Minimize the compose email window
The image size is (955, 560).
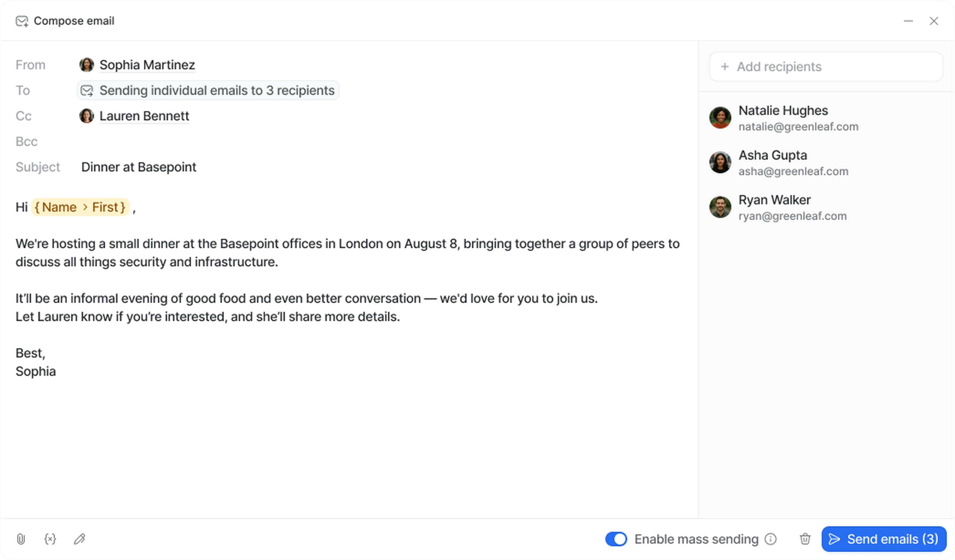pyautogui.click(x=908, y=21)
